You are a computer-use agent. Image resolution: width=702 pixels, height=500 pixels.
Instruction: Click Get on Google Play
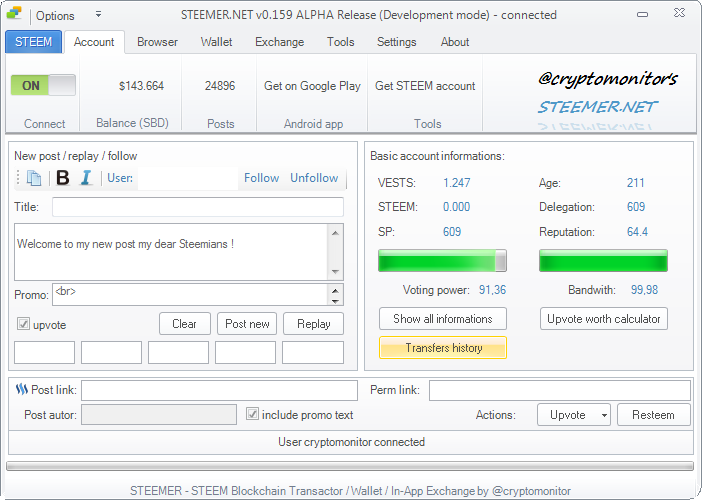312,86
